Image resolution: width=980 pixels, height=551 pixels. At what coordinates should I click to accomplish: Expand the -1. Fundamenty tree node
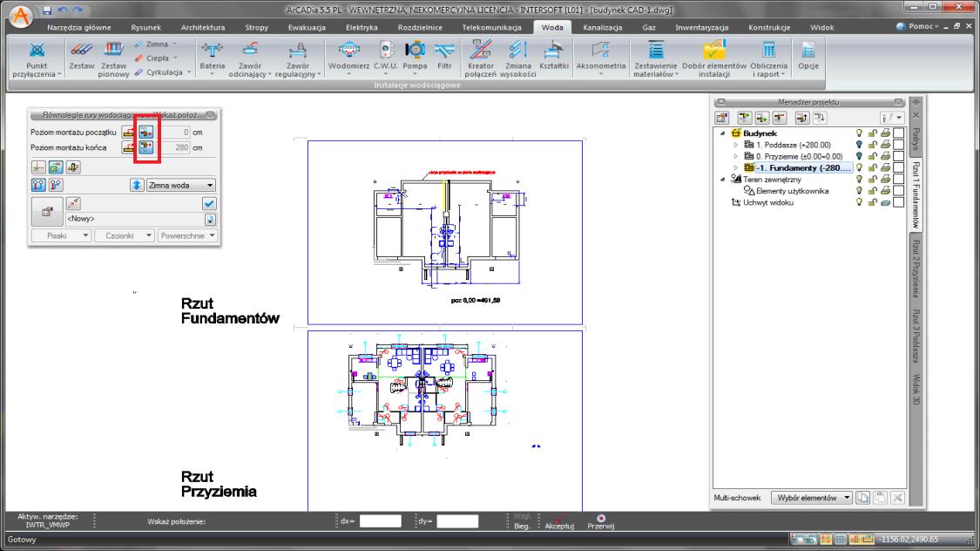(x=735, y=167)
